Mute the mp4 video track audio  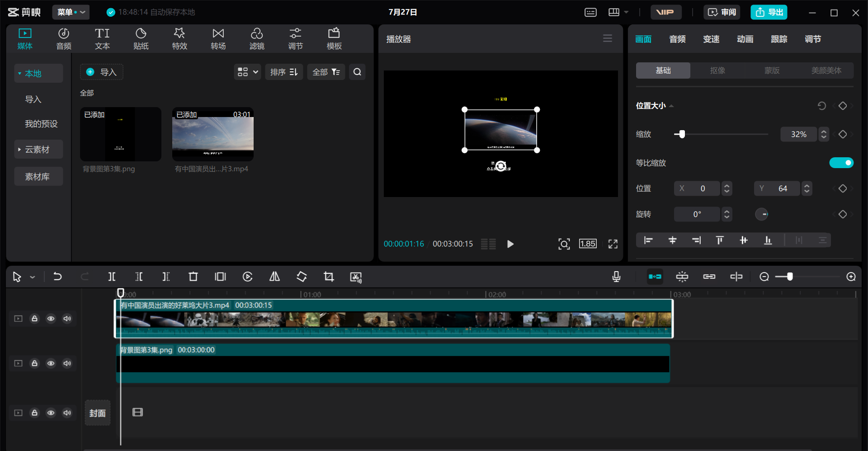click(x=67, y=319)
